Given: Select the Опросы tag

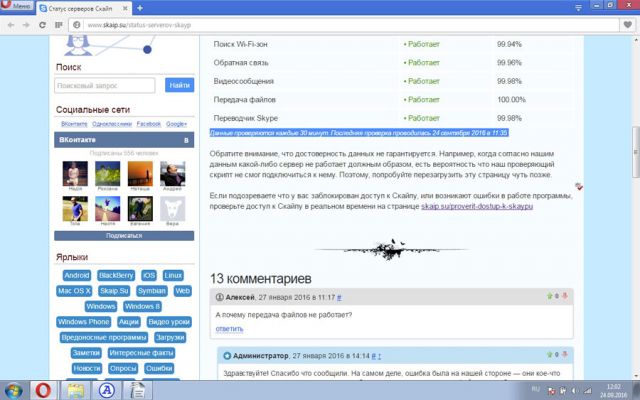Looking at the screenshot, I should [x=123, y=369].
